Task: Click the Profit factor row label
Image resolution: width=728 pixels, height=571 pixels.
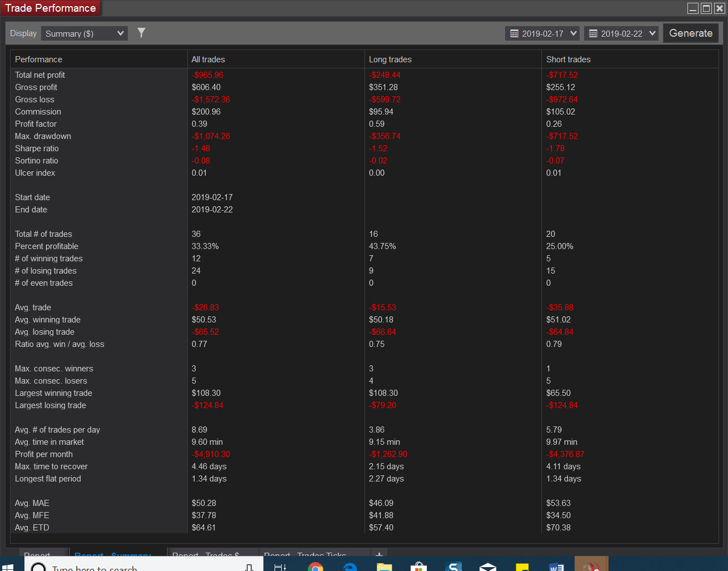Action: coord(36,124)
